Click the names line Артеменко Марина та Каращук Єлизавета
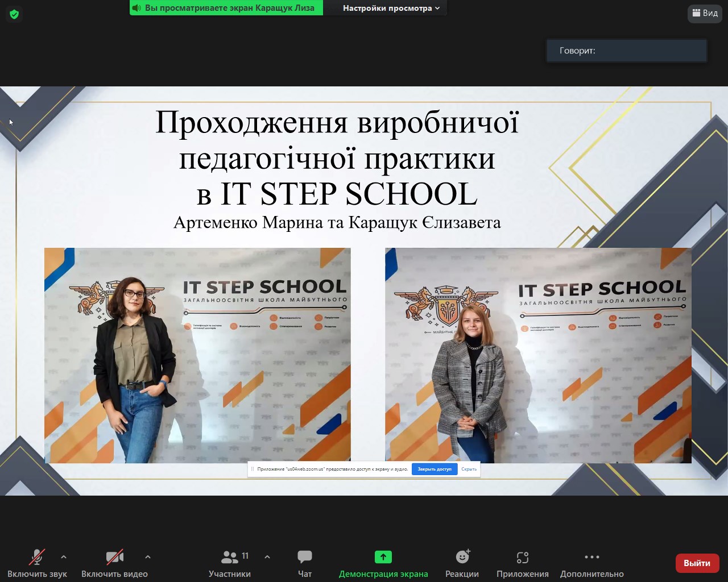Image resolution: width=728 pixels, height=582 pixels. [x=337, y=222]
